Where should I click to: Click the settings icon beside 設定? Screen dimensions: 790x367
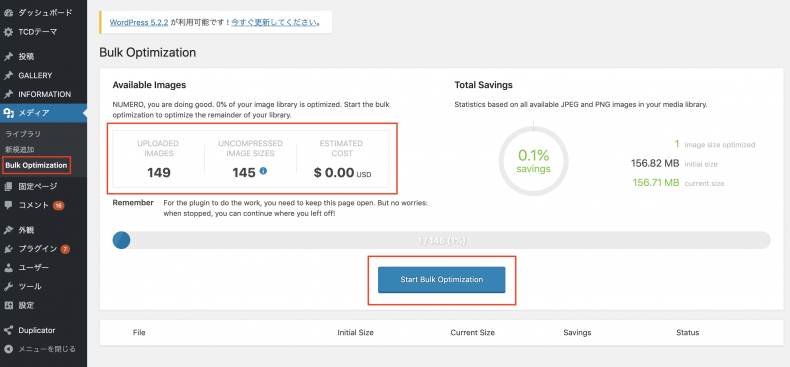[x=8, y=305]
